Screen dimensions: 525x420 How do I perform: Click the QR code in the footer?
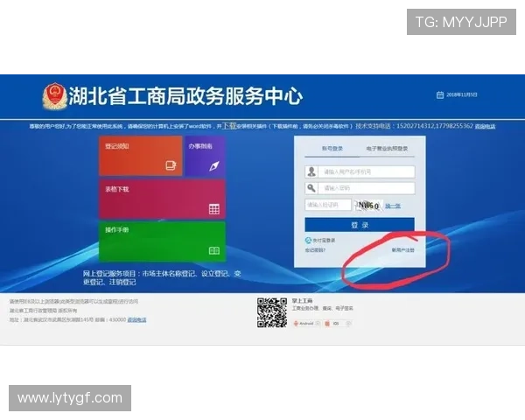coord(272,313)
